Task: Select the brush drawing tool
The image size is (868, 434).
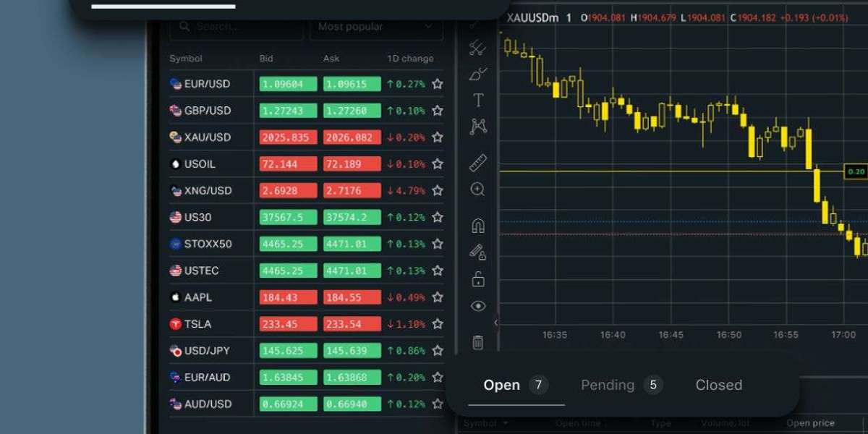Action: 477,74
